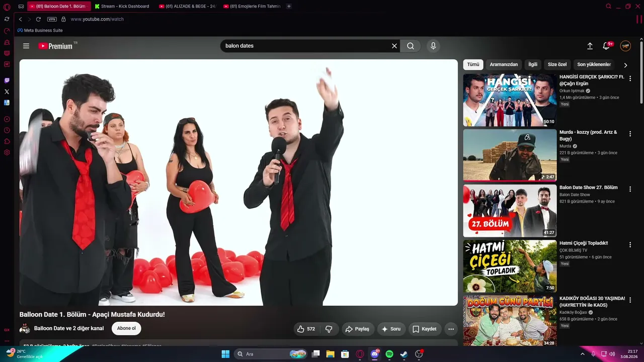Open the Opera GX menu logo

[7, 7]
